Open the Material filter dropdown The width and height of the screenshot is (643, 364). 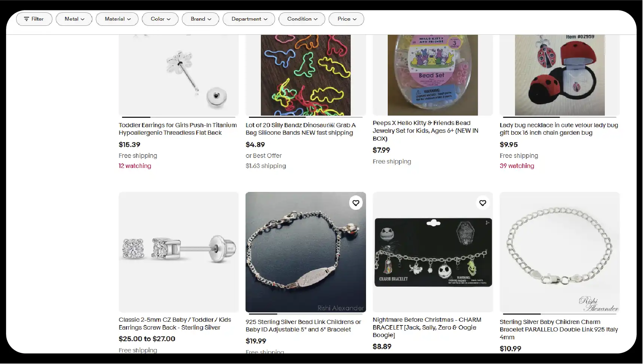(117, 19)
